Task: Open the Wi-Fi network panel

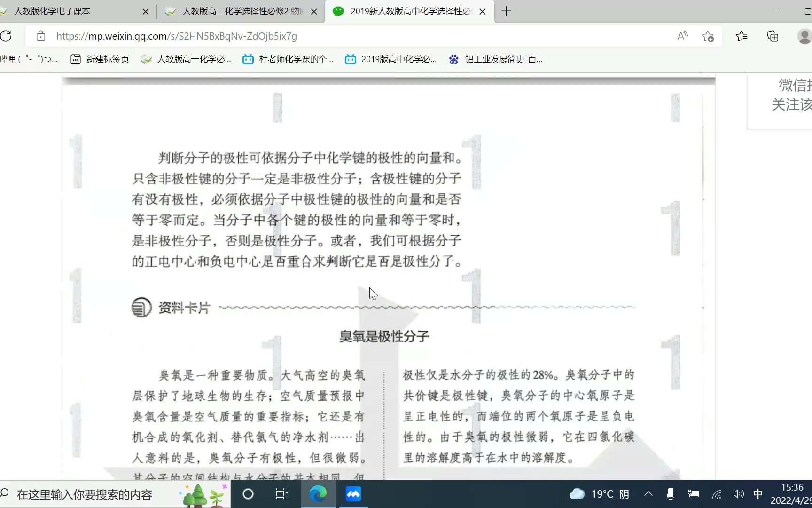Action: tap(716, 494)
